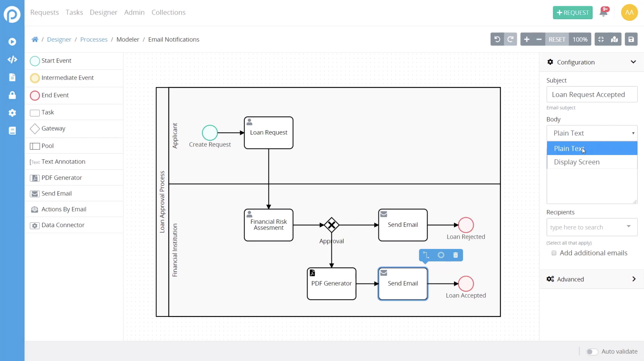Click the reset zoom RESET button
Image resolution: width=644 pixels, height=361 pixels.
pos(557,39)
